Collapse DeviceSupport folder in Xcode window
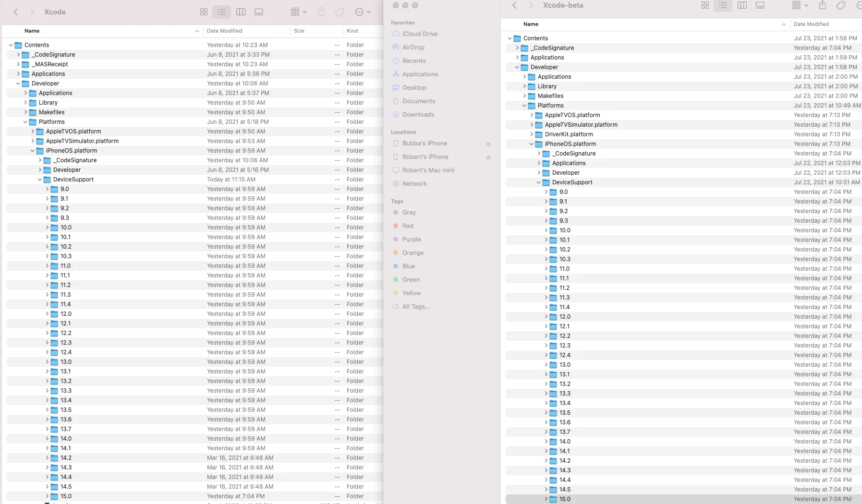 (40, 180)
